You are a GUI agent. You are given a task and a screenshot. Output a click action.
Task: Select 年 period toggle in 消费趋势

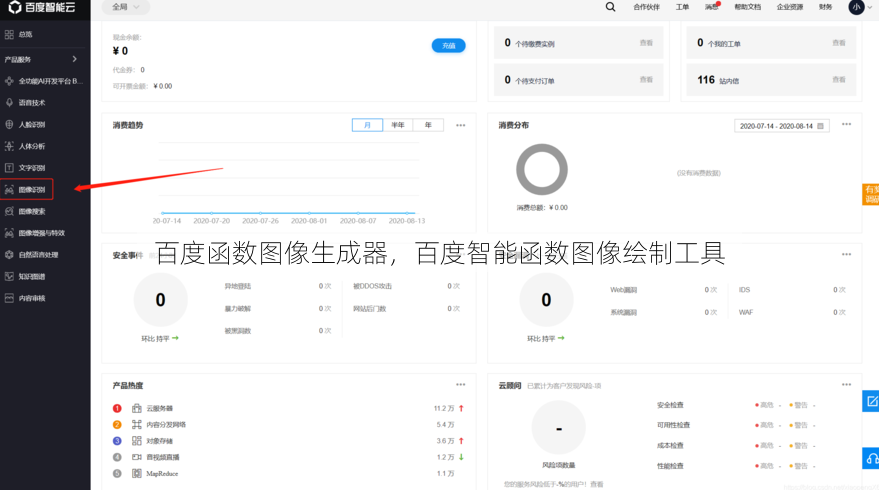tap(428, 125)
